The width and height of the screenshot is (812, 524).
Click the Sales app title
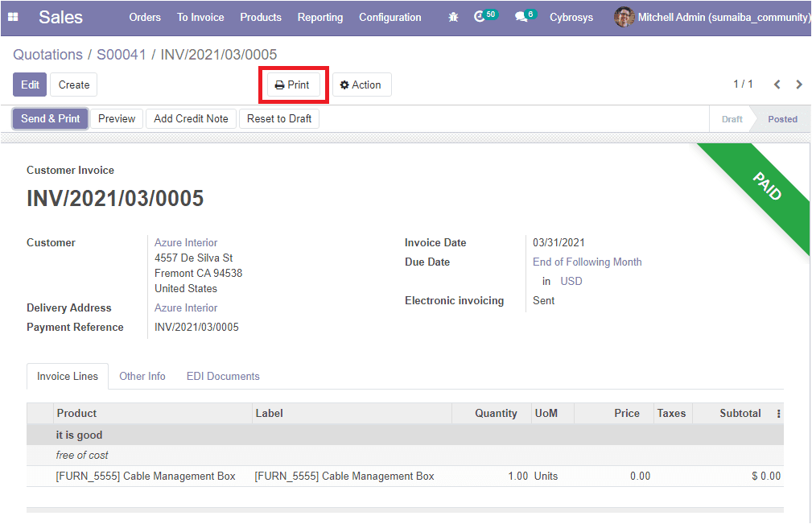coord(60,17)
